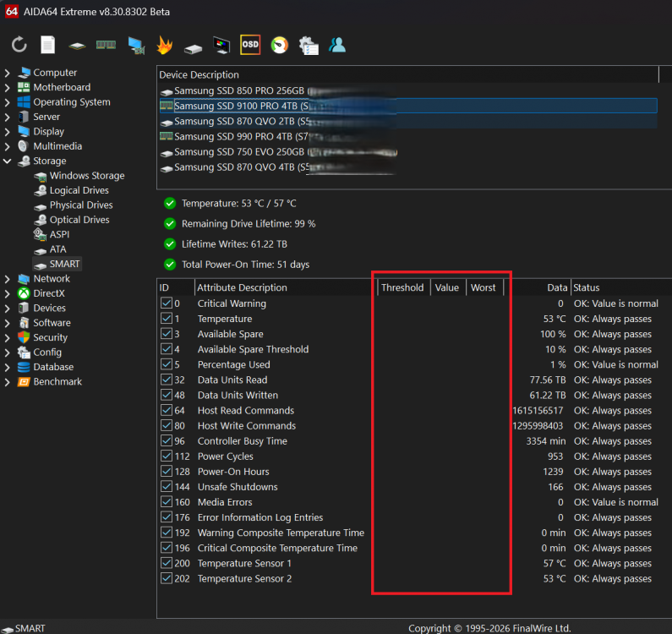Uncheck the Critical Warning attribute checkbox
Screen dimensions: 672x634
point(167,303)
